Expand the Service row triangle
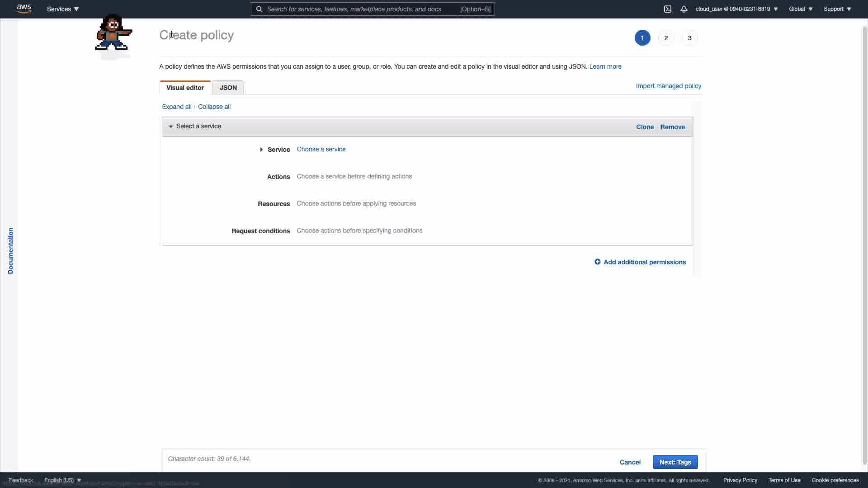The width and height of the screenshot is (868, 488). pyautogui.click(x=261, y=150)
